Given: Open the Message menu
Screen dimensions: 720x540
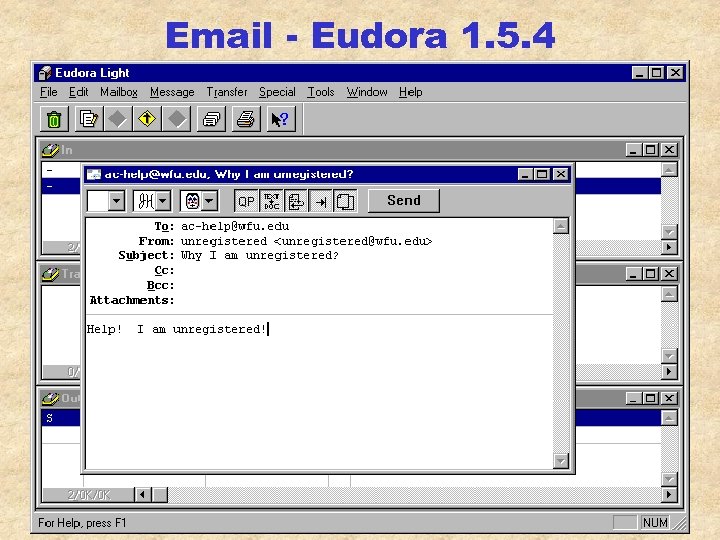Looking at the screenshot, I should click(x=172, y=92).
